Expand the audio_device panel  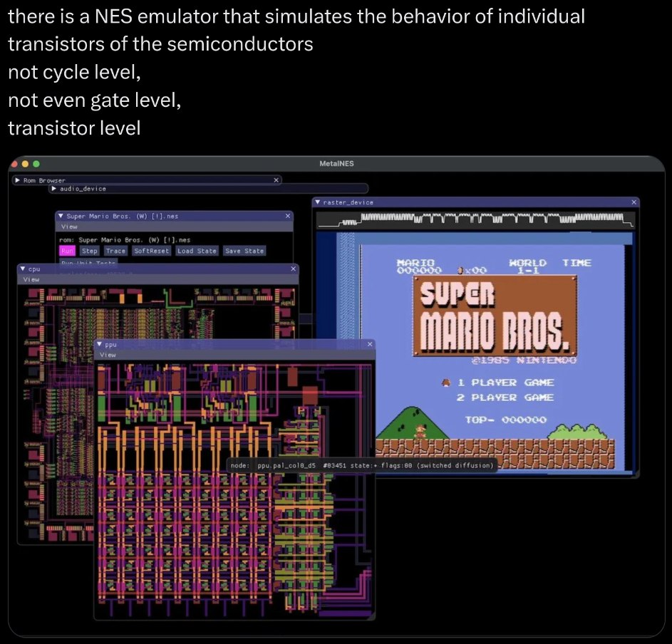[54, 189]
